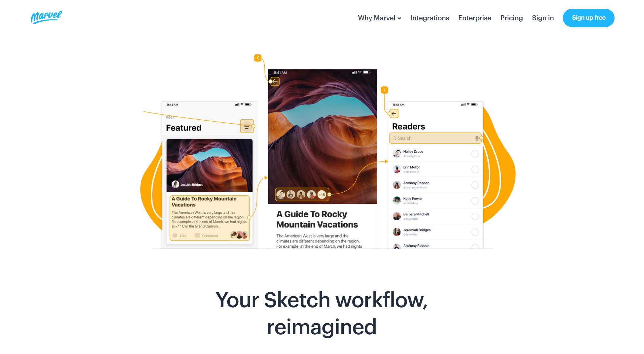Select the Hailey Drose reader checkbox

pyautogui.click(x=475, y=153)
